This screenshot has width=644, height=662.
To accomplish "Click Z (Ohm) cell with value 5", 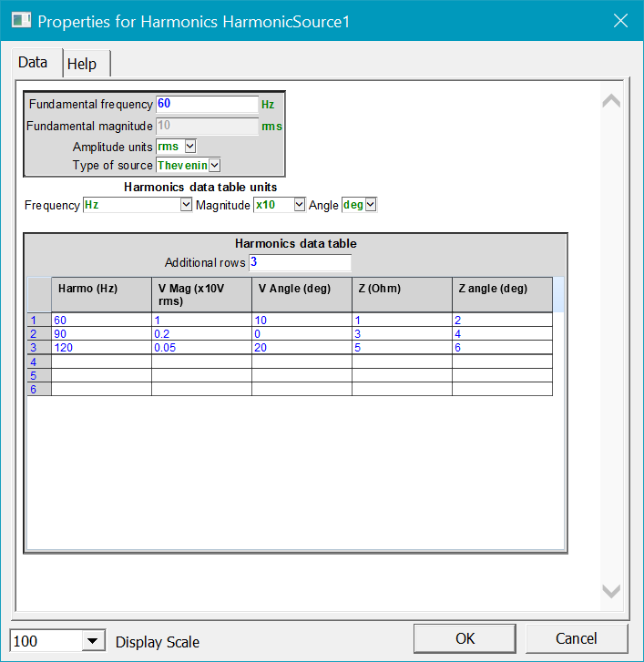I will click(402, 348).
